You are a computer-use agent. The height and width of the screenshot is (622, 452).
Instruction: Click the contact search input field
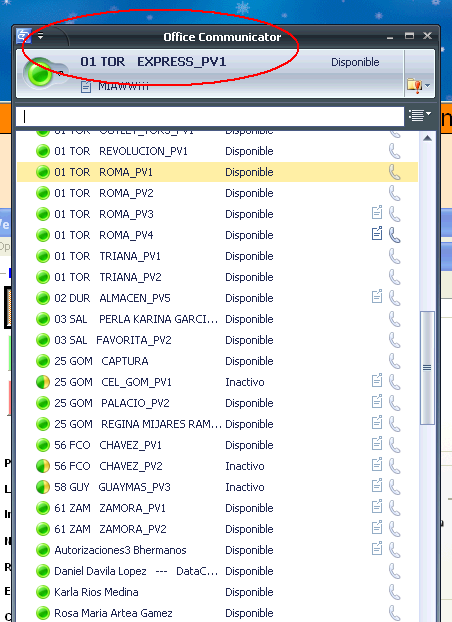210,116
